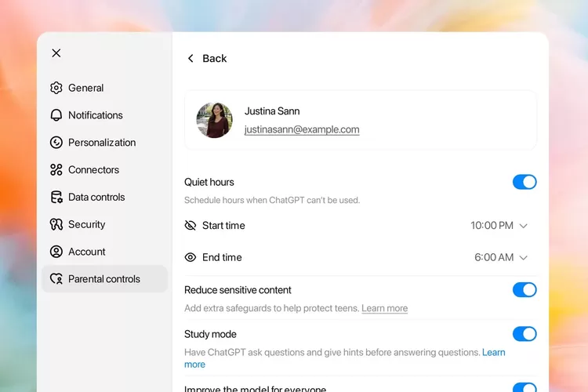This screenshot has width=588, height=392.
Task: Turn off Study mode switch
Action: (524, 334)
